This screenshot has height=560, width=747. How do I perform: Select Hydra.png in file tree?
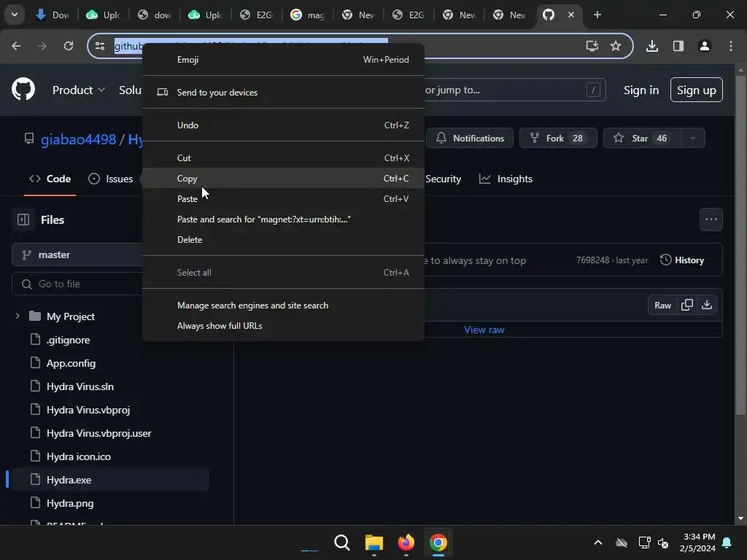[70, 503]
